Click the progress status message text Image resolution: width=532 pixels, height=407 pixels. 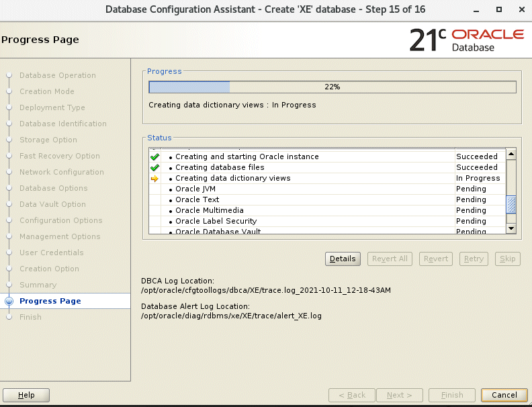[232, 105]
